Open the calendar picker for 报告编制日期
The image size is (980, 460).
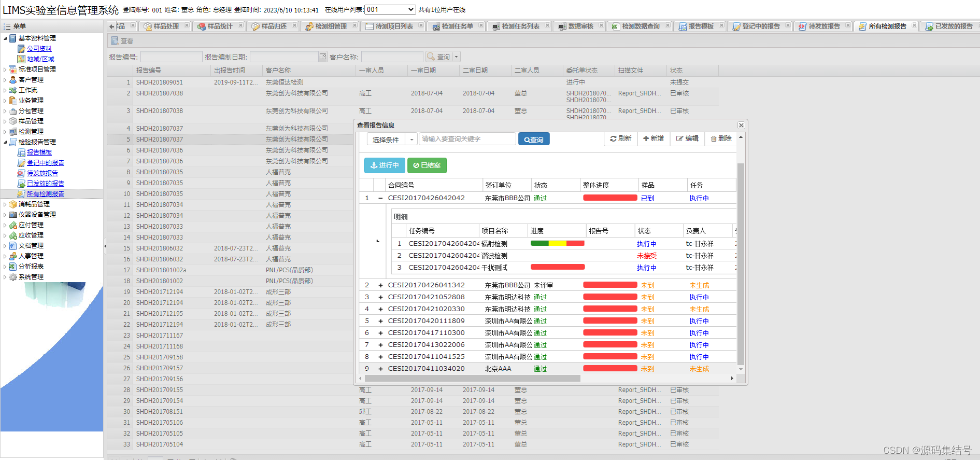(323, 57)
